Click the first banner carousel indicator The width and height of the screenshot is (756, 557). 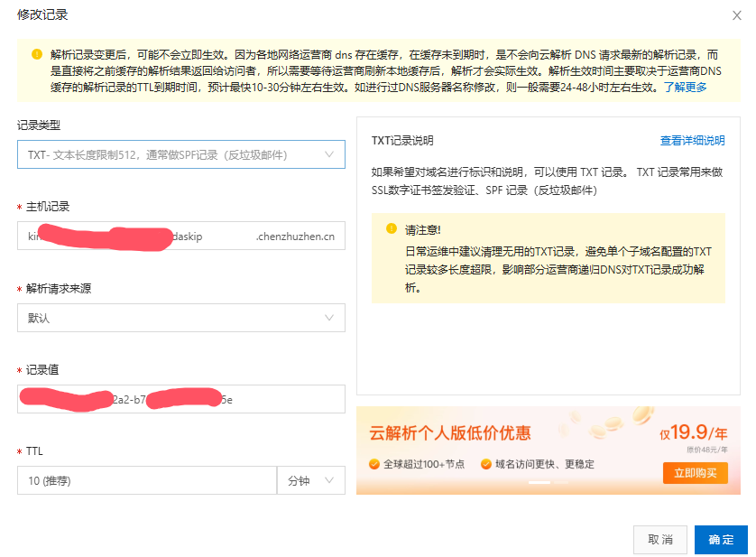tap(539, 482)
